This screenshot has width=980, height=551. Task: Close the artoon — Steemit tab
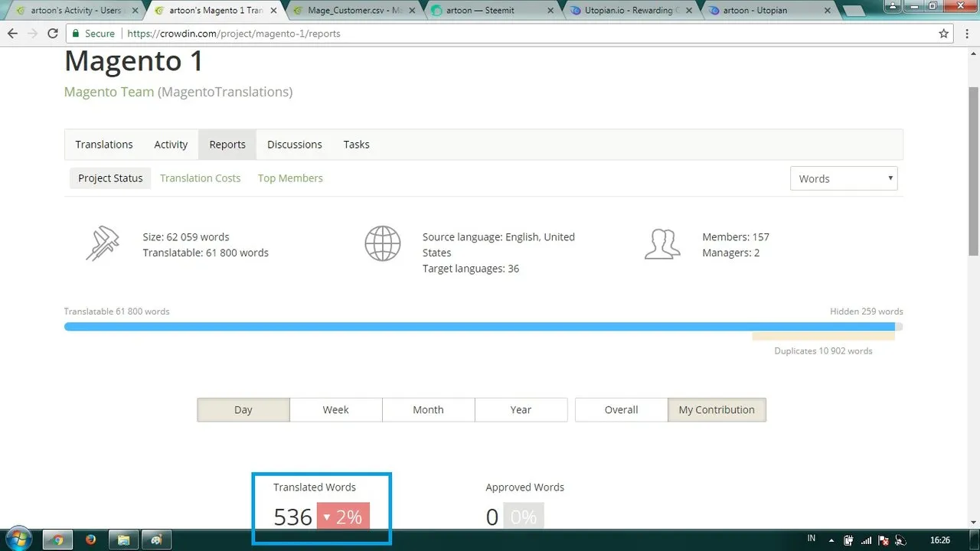coord(550,11)
